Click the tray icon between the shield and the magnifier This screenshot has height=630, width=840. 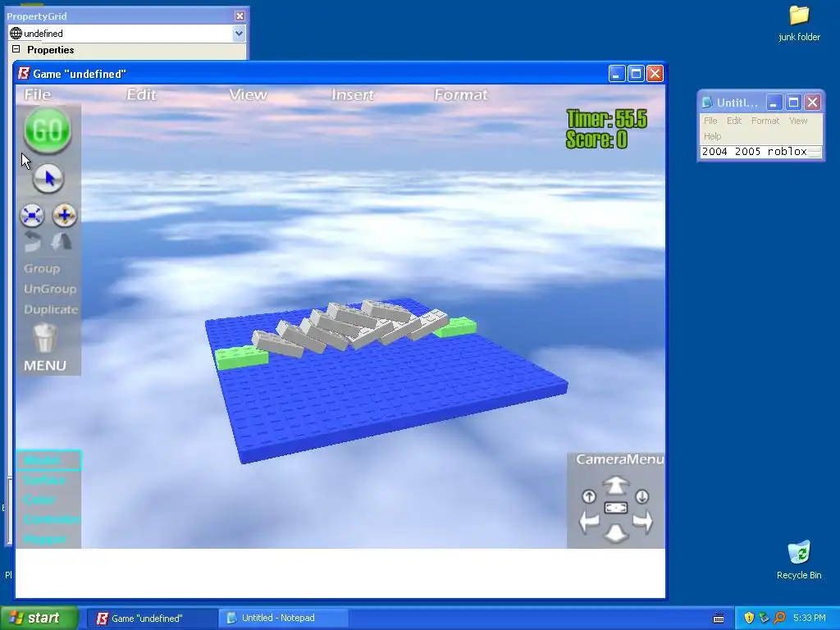764,618
